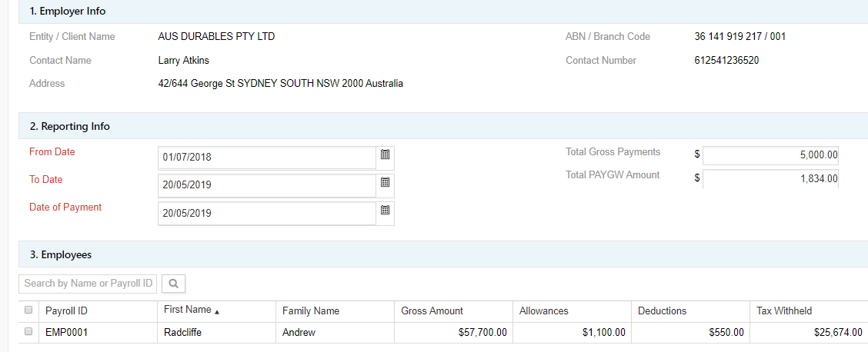Image resolution: width=868 pixels, height=352 pixels.
Task: Sort ascending arrow on First Name column
Action: pos(216,311)
